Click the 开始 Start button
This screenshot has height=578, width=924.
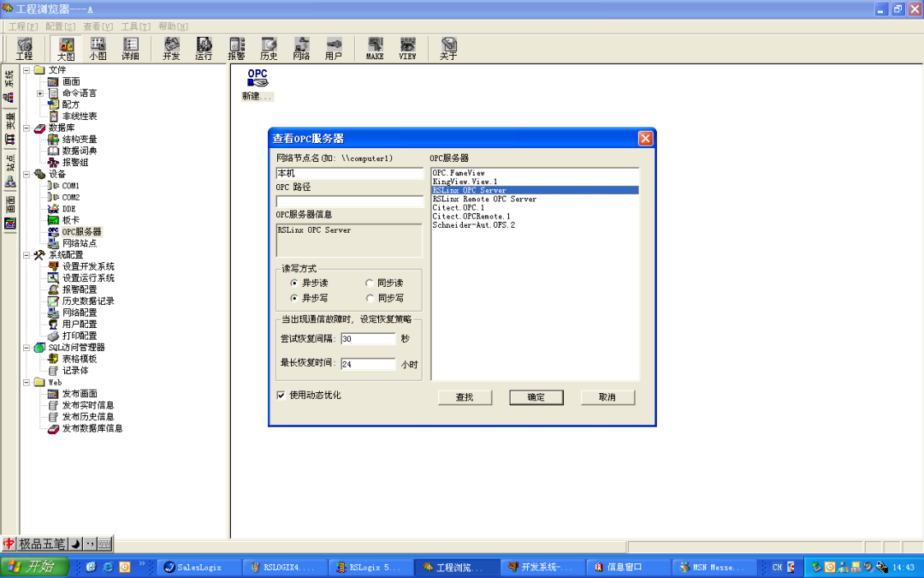34,568
